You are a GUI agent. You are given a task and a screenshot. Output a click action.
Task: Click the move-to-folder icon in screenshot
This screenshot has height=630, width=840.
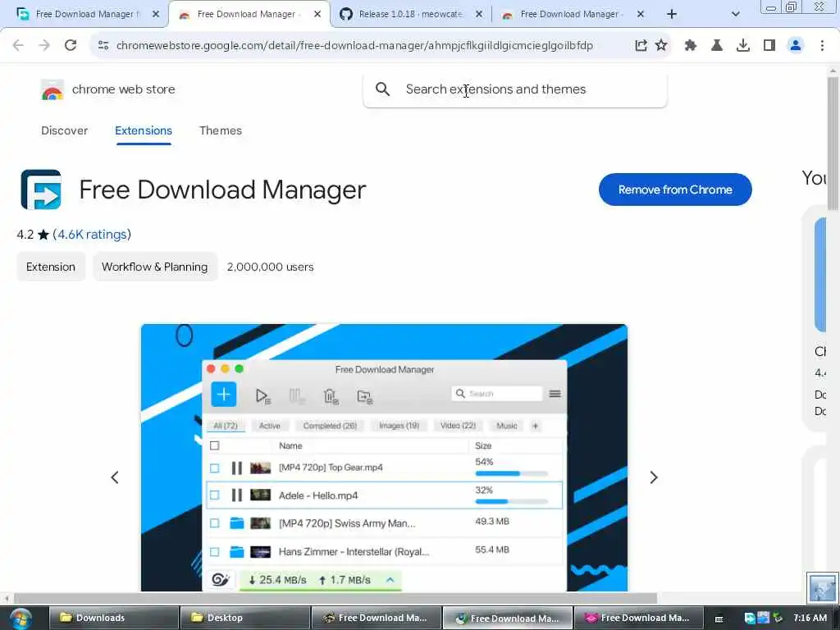365,396
